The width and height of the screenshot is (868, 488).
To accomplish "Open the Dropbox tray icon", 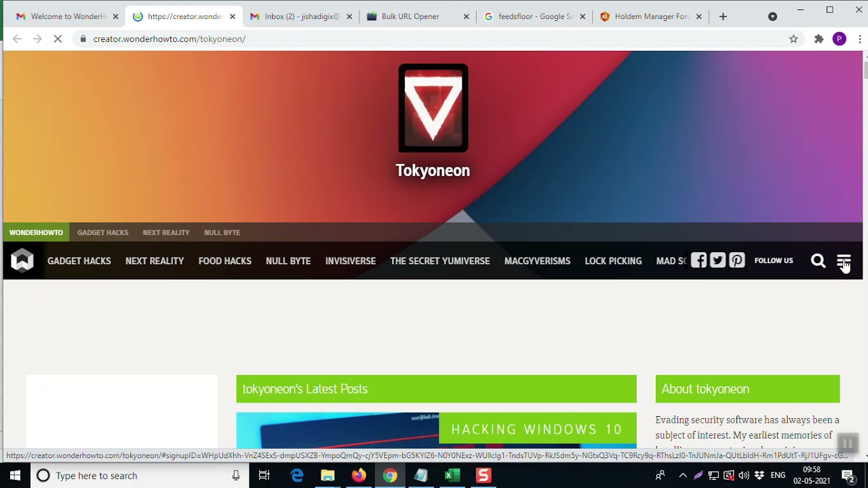I will point(759,476).
